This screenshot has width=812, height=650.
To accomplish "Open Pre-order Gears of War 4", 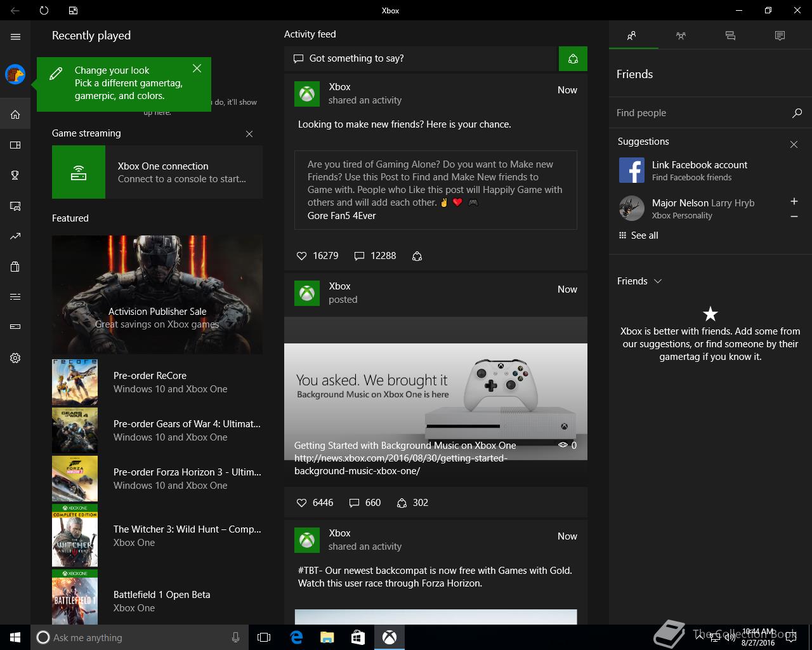I will 157,430.
